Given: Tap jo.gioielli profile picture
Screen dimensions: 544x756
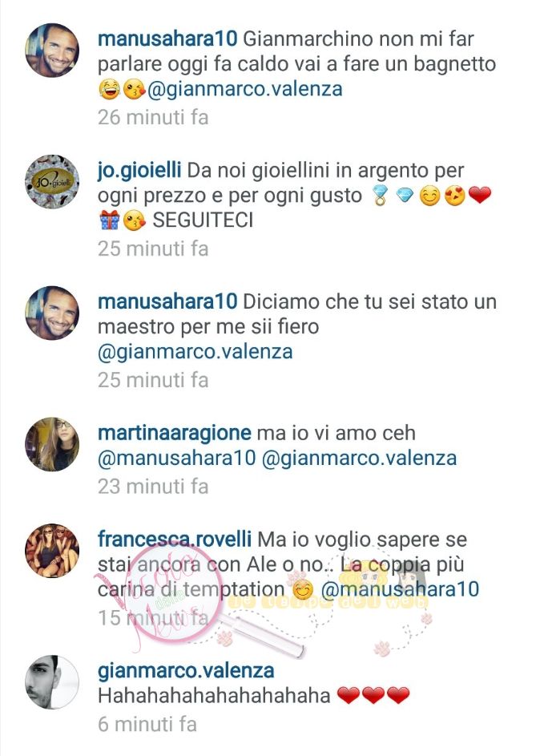Looking at the screenshot, I should click(x=52, y=182).
